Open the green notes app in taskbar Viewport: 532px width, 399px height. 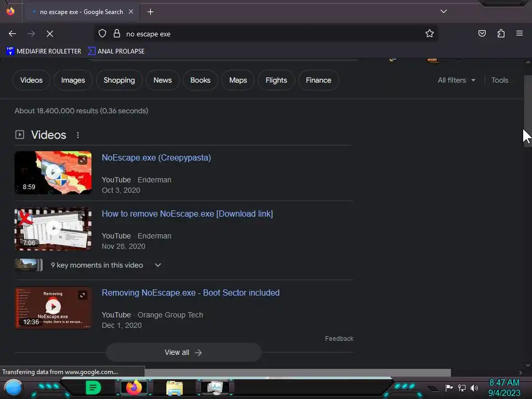[x=94, y=388]
